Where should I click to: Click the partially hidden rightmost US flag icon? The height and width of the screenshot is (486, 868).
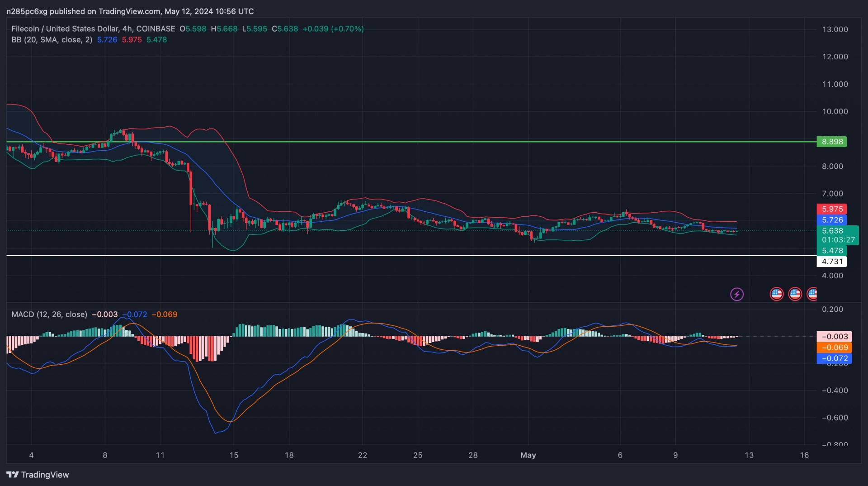(812, 294)
